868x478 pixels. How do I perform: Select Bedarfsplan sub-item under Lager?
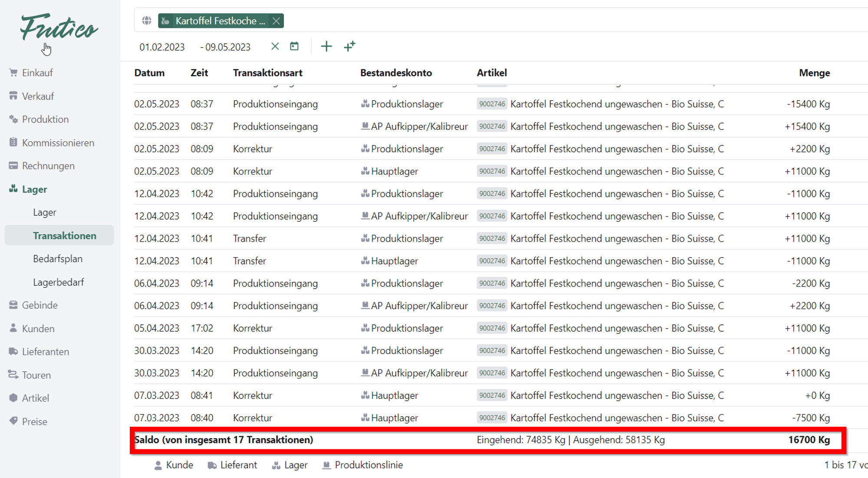(x=58, y=259)
